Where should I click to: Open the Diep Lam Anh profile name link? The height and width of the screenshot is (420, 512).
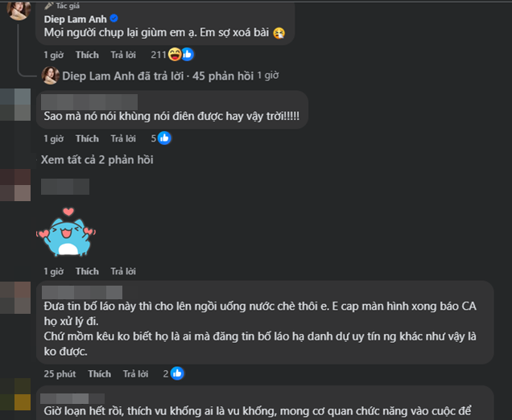coord(76,19)
